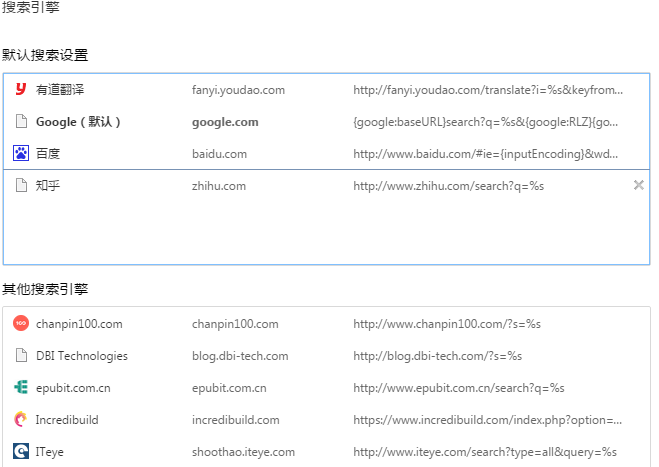Image resolution: width=659 pixels, height=467 pixels.
Task: Select the chanpin100.com engine name
Action: [79, 324]
